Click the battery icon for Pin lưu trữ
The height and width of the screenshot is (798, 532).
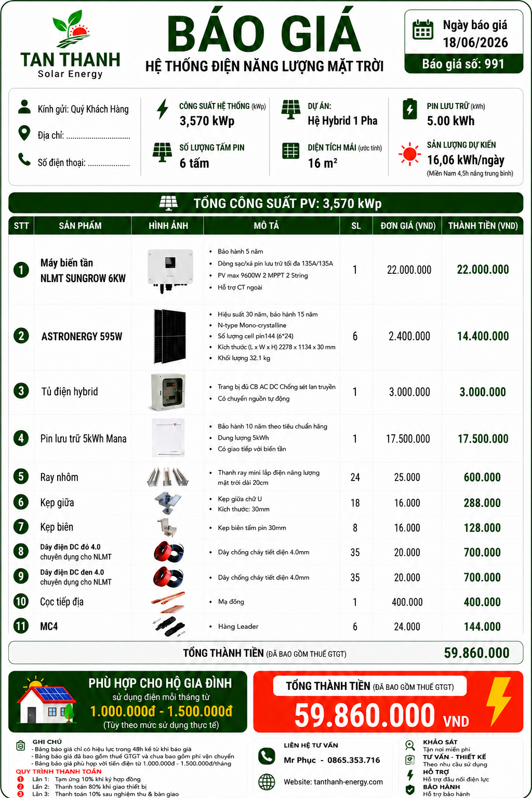410,109
